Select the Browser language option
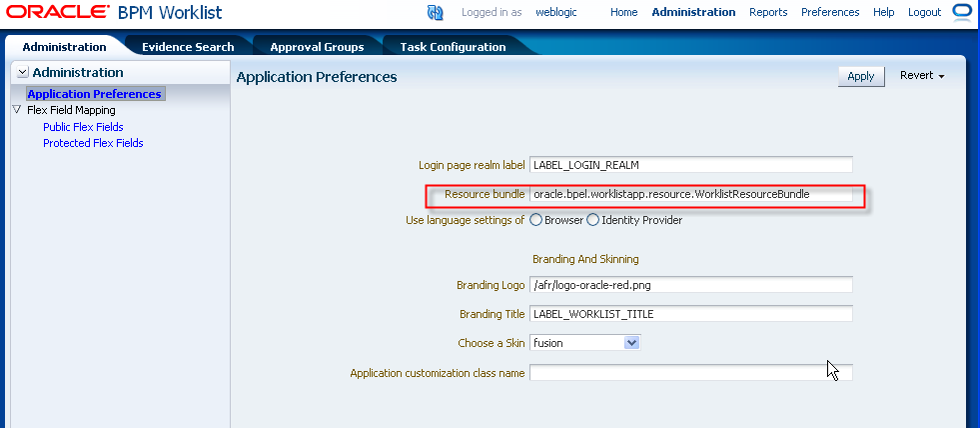The height and width of the screenshot is (428, 980). 535,220
